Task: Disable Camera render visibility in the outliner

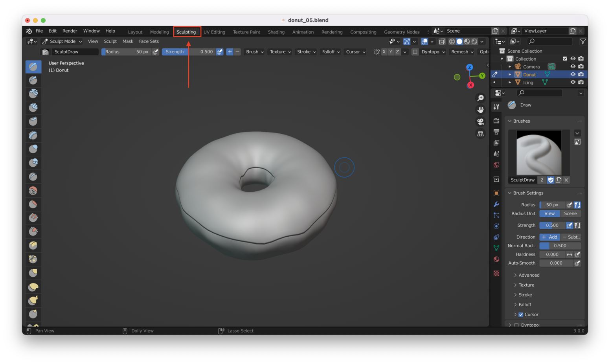Action: tap(581, 66)
